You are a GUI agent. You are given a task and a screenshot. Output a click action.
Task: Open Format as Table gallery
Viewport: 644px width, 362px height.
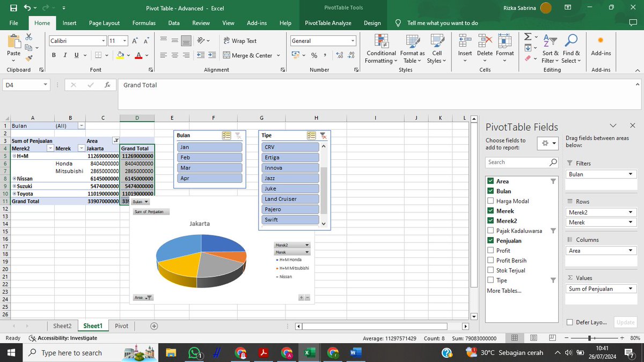click(412, 49)
